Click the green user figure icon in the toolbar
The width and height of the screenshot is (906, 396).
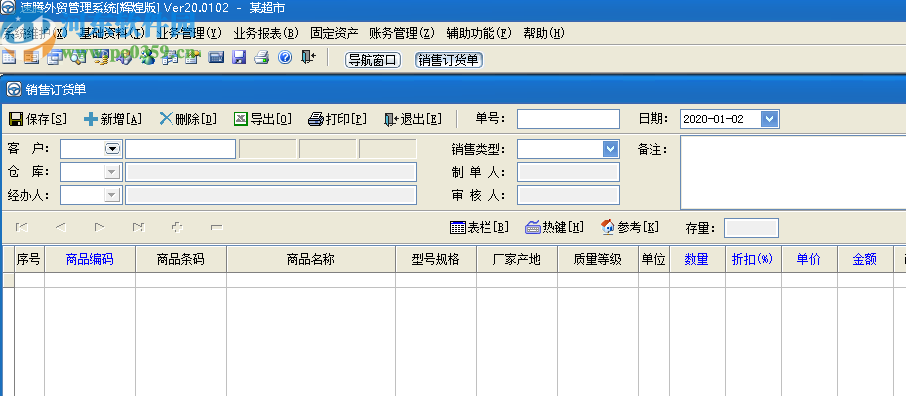click(x=148, y=57)
